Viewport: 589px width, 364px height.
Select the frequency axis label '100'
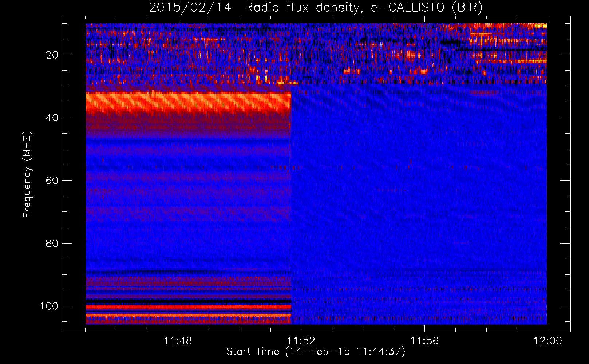tap(49, 306)
